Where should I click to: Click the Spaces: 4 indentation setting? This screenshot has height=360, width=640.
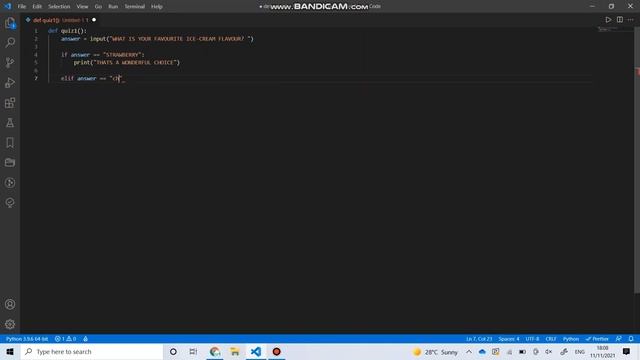coord(509,339)
